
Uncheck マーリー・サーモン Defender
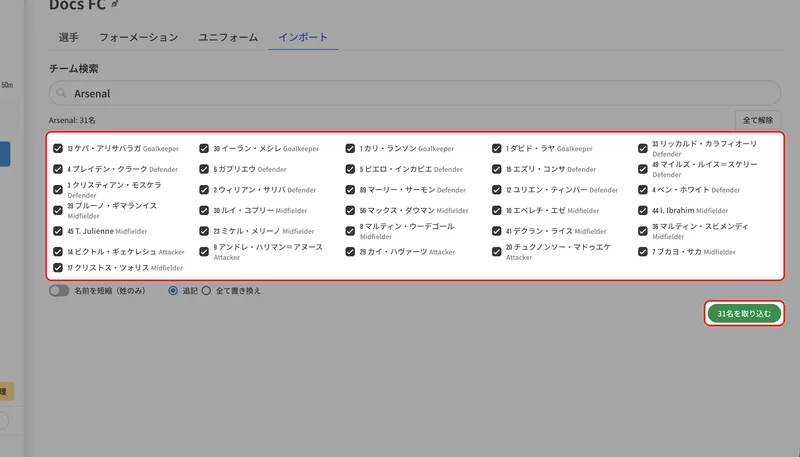[350, 190]
